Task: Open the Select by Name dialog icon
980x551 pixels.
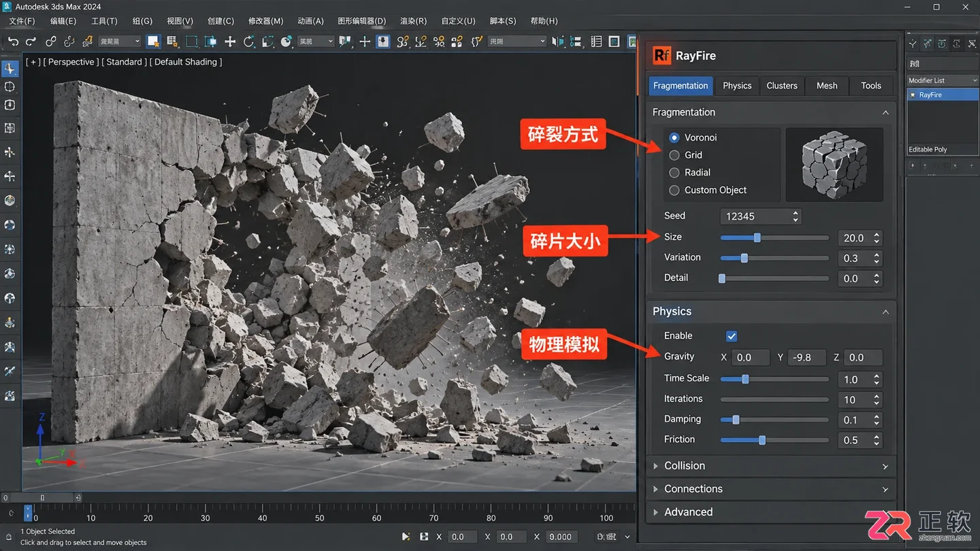Action: (x=172, y=41)
